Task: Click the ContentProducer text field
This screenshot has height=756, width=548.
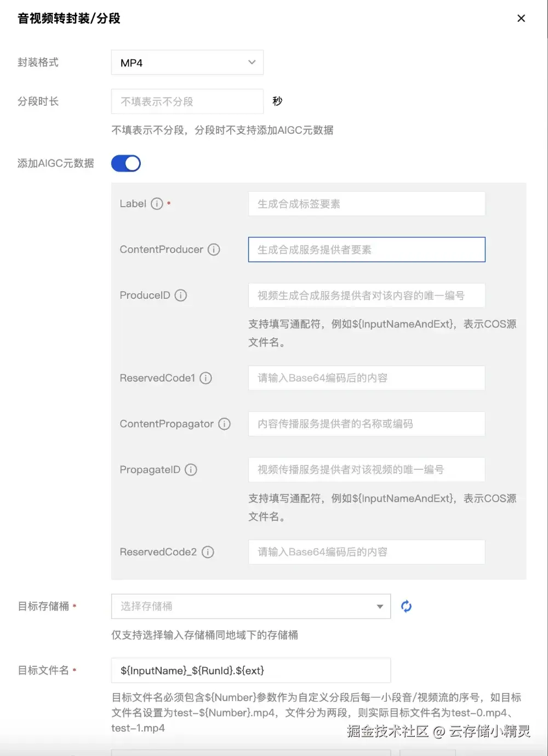Action: point(366,249)
